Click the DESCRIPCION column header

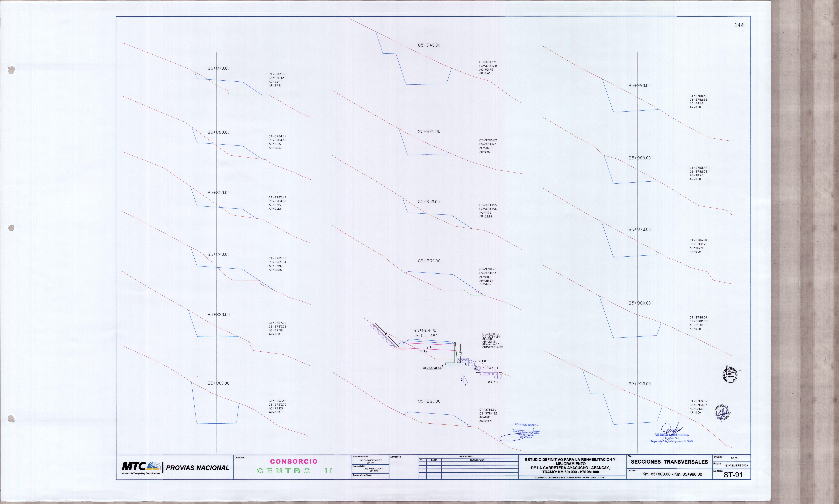pyautogui.click(x=478, y=460)
